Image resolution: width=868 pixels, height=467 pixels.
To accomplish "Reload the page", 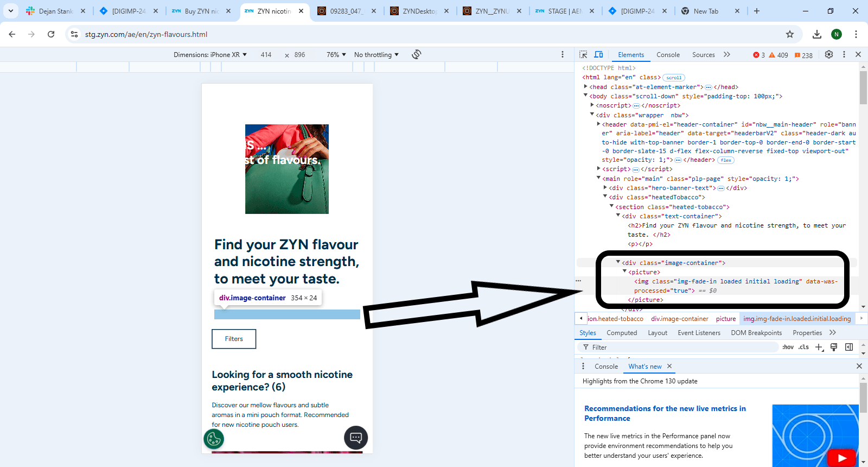I will pyautogui.click(x=51, y=34).
